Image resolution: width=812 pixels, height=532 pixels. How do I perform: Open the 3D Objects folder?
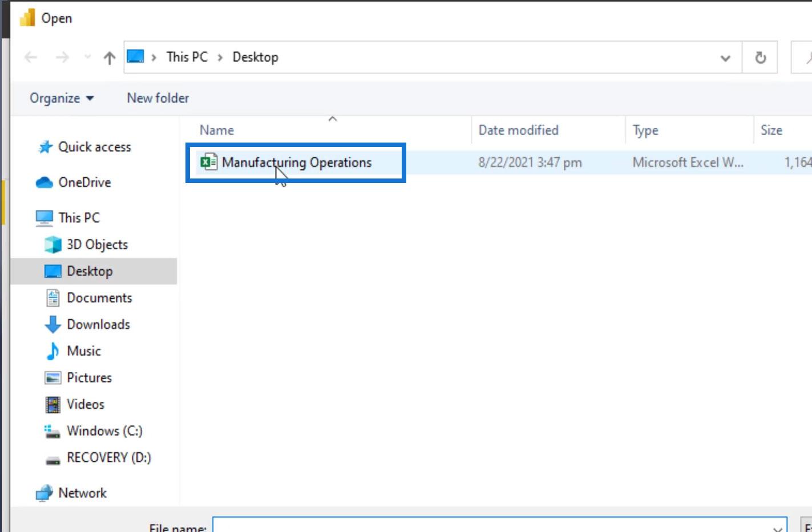97,245
